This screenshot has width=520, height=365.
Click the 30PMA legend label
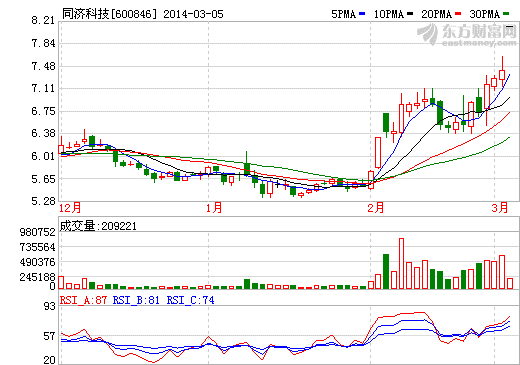coord(485,14)
